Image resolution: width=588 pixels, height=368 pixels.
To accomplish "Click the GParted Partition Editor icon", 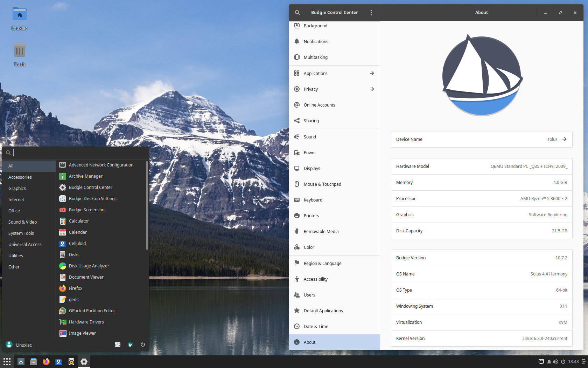I will (63, 311).
